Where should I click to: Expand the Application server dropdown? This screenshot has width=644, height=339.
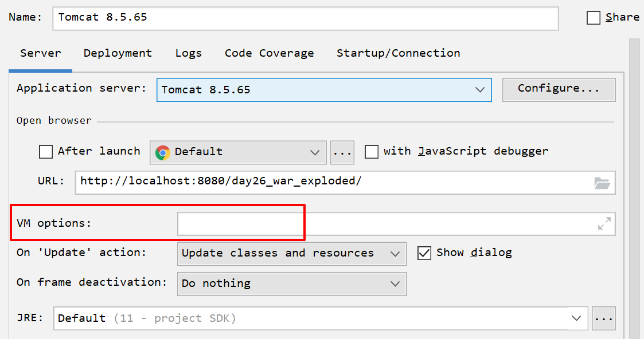click(x=324, y=90)
